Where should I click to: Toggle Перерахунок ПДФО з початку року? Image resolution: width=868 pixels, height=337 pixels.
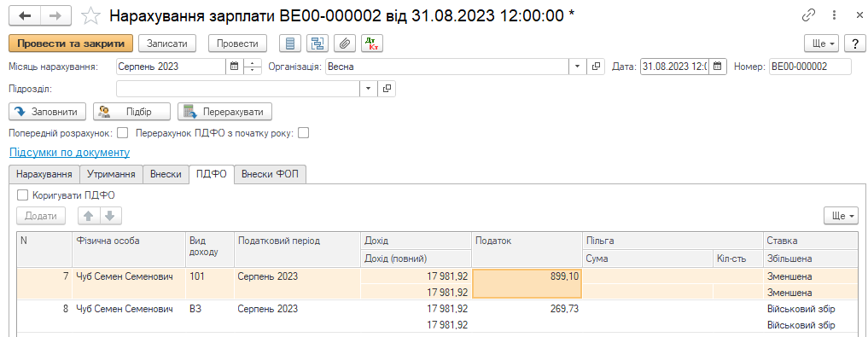click(303, 133)
